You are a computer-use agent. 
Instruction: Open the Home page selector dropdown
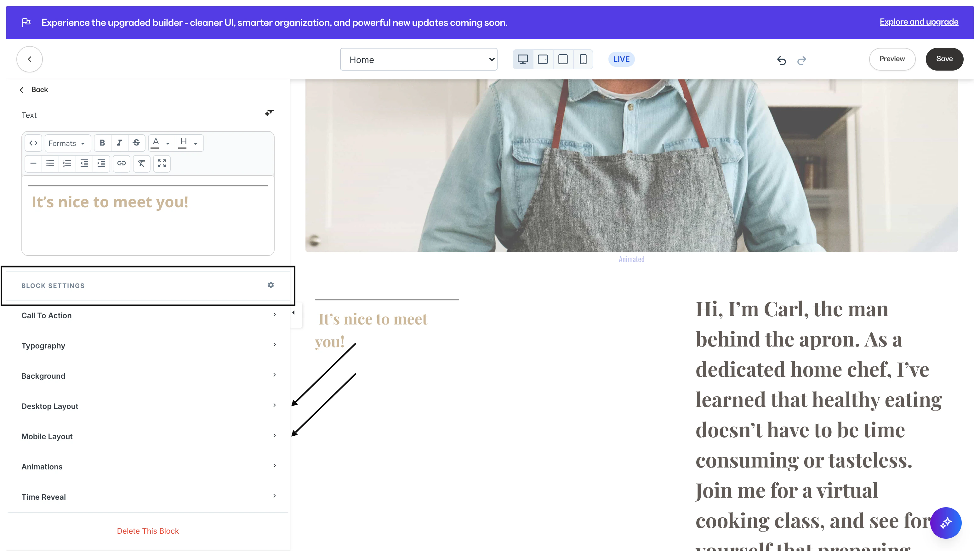[419, 59]
